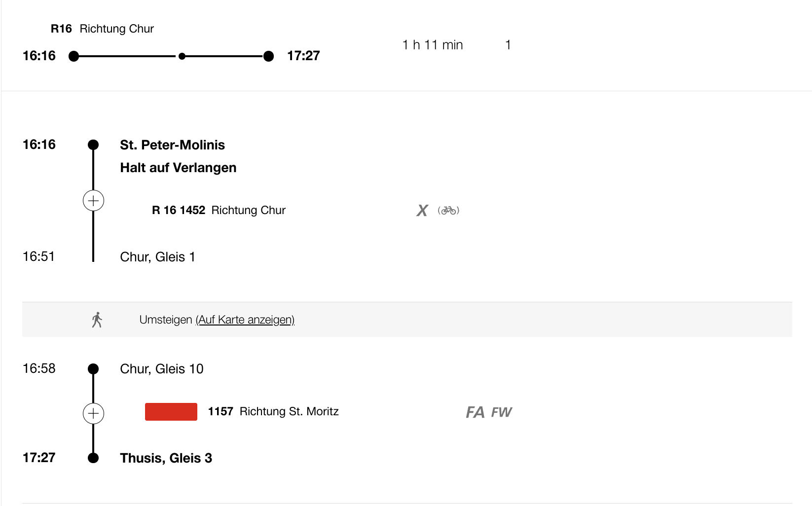The image size is (812, 506).
Task: Click the St. Peter-Molinis departure dot
Action: tap(93, 145)
